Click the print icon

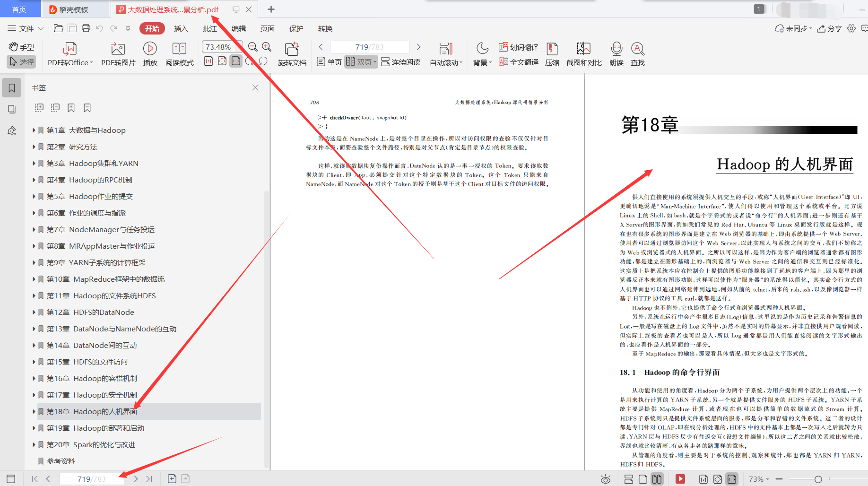point(86,28)
